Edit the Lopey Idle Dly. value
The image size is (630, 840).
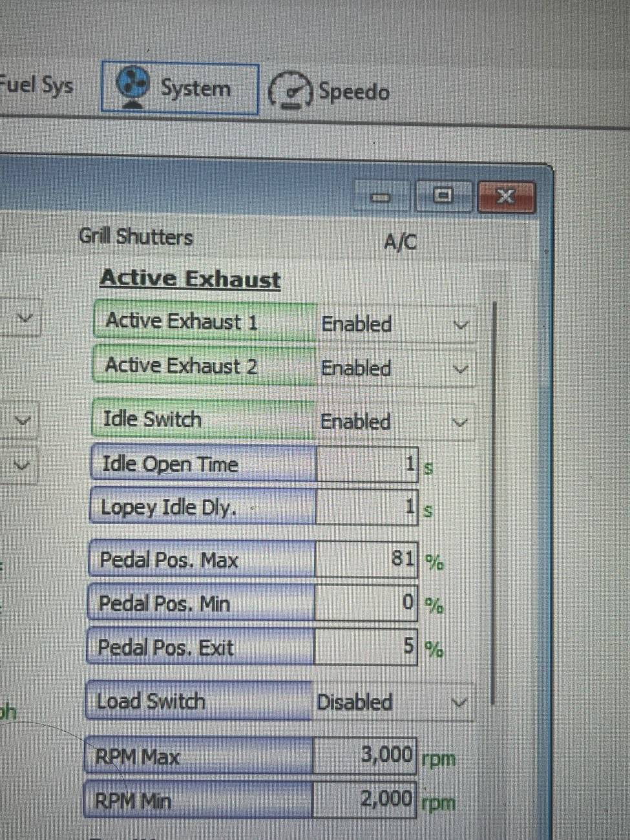366,507
